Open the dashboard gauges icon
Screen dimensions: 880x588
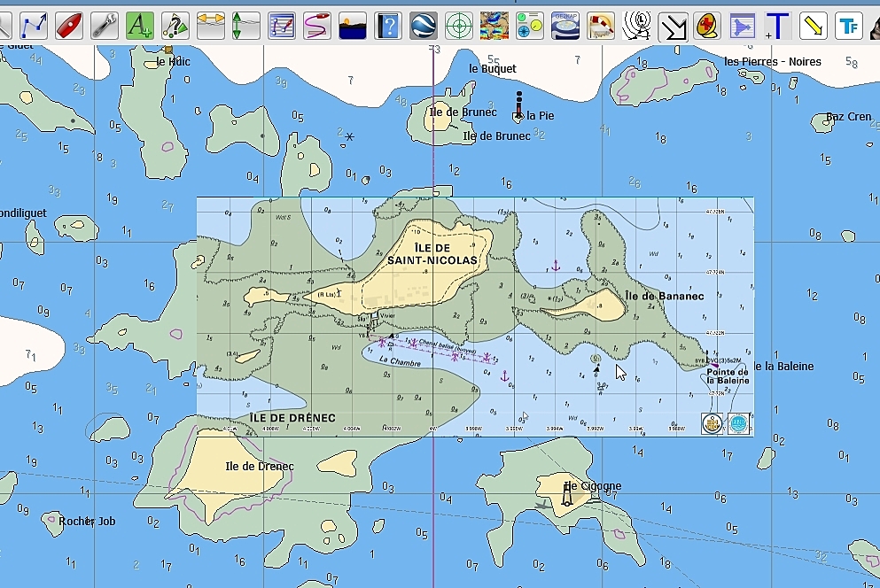[530, 26]
